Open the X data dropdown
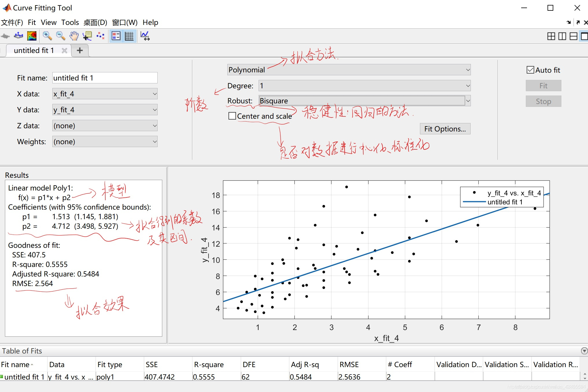The height and width of the screenshot is (392, 588). tap(105, 94)
